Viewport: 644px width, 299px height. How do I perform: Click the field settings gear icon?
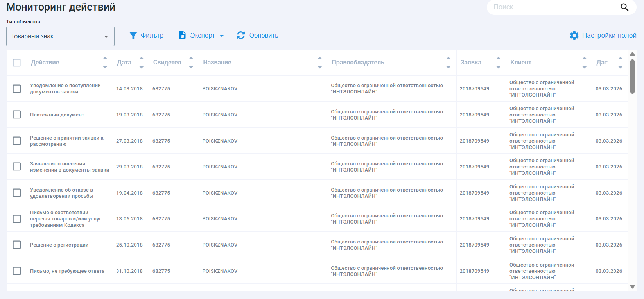pos(574,36)
